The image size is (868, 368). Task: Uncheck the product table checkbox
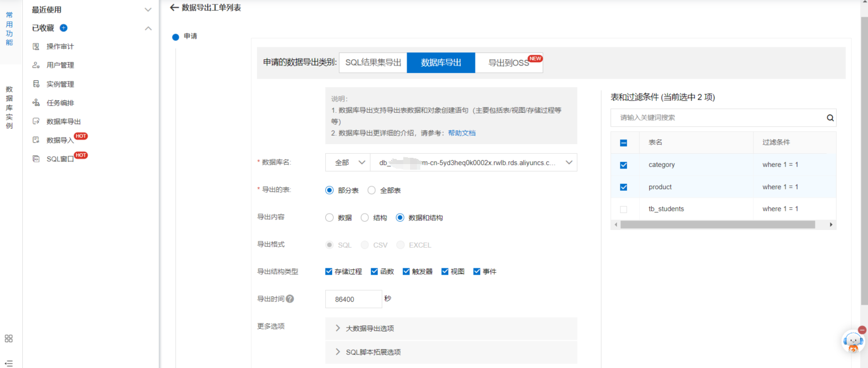click(623, 187)
